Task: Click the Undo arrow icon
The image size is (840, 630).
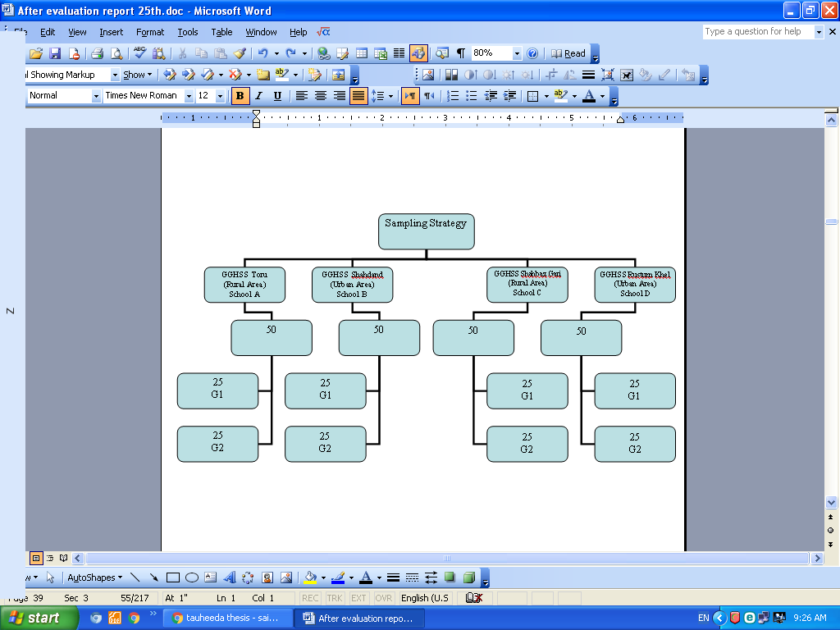Action: [262, 53]
